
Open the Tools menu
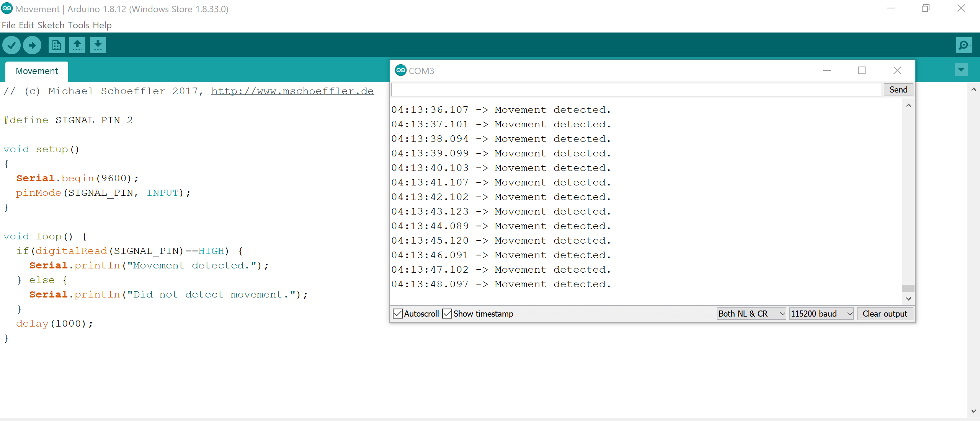pos(78,25)
